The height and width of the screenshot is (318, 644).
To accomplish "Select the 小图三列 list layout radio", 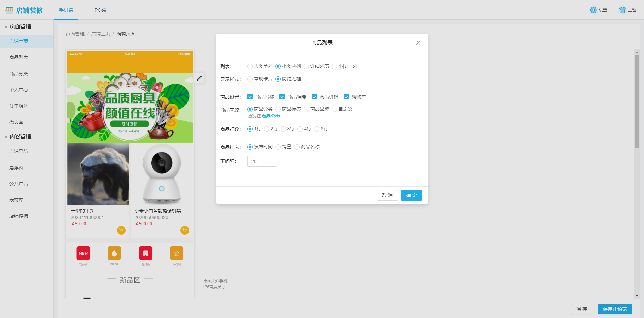I will tap(334, 66).
